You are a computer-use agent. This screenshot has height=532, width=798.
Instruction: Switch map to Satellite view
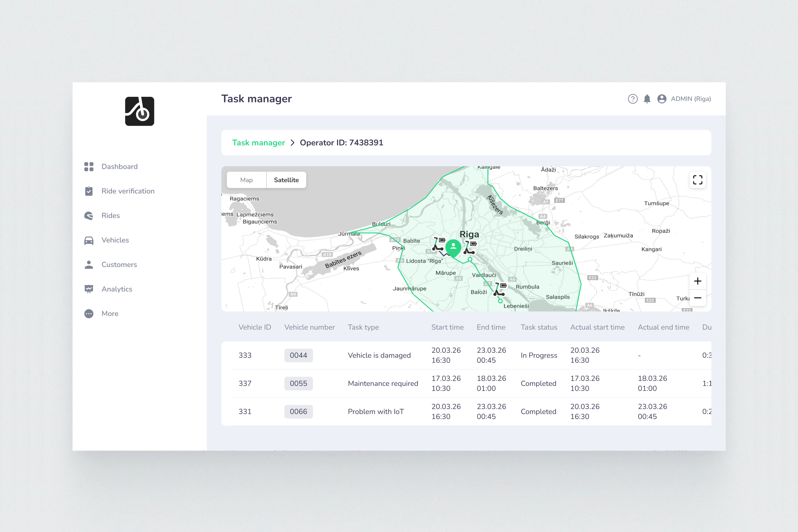[x=286, y=180]
